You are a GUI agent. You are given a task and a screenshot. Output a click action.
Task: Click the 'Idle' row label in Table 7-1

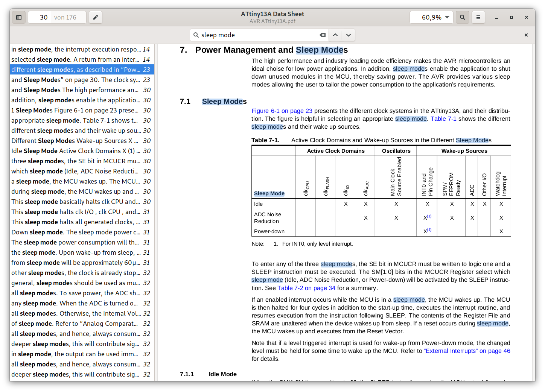(x=258, y=204)
